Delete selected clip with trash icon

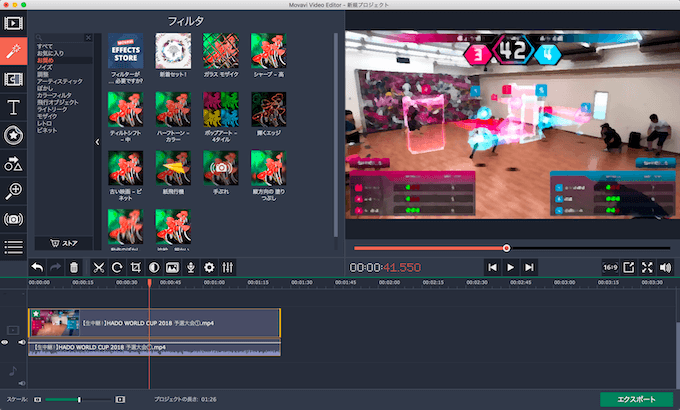click(74, 268)
